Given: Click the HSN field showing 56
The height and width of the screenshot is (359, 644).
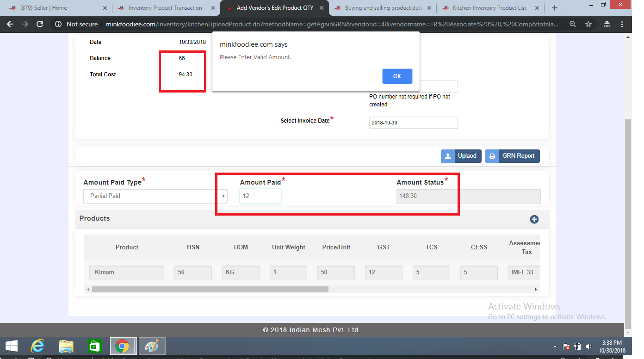Looking at the screenshot, I should 193,272.
